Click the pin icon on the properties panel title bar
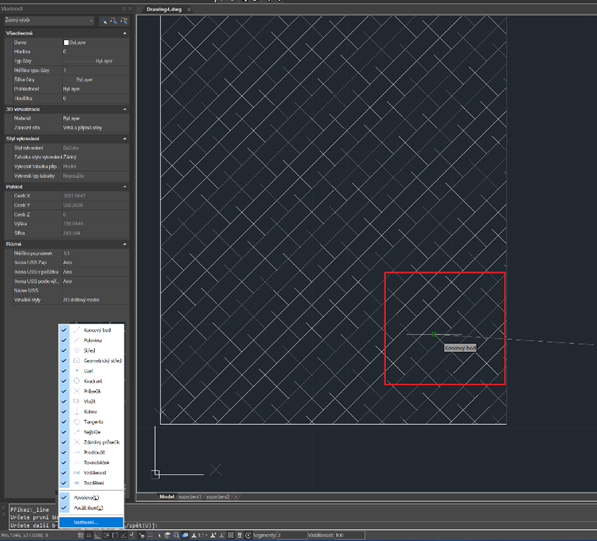This screenshot has height=541, width=597. (124, 8)
